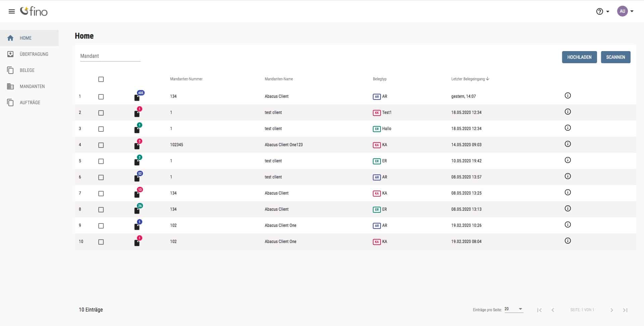Open document icon with 405 badge

137,98
